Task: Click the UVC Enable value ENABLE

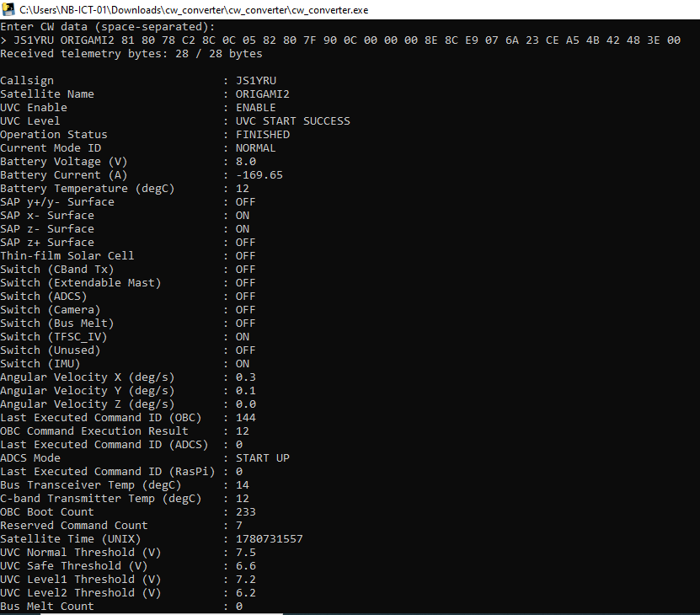Action: 256,108
